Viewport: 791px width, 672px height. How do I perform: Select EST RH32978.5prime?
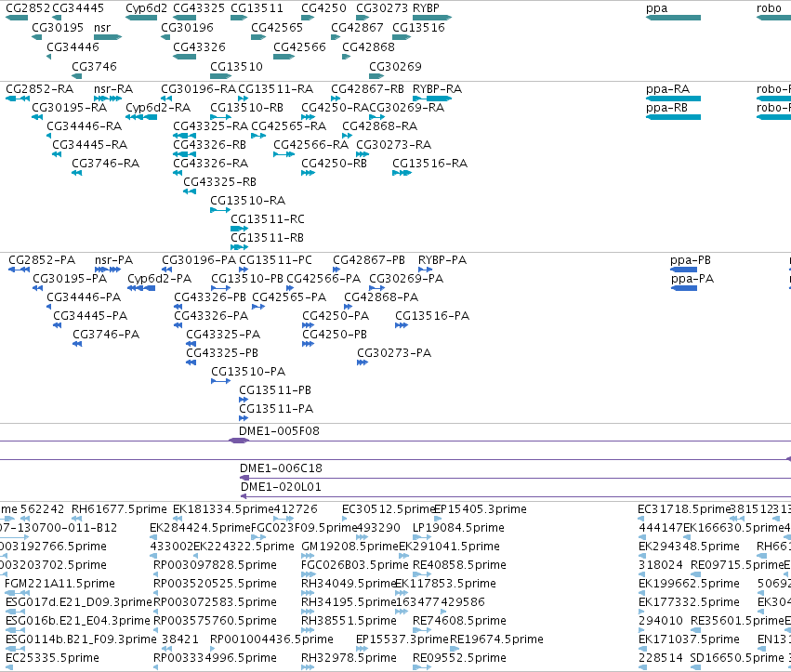[x=349, y=658]
